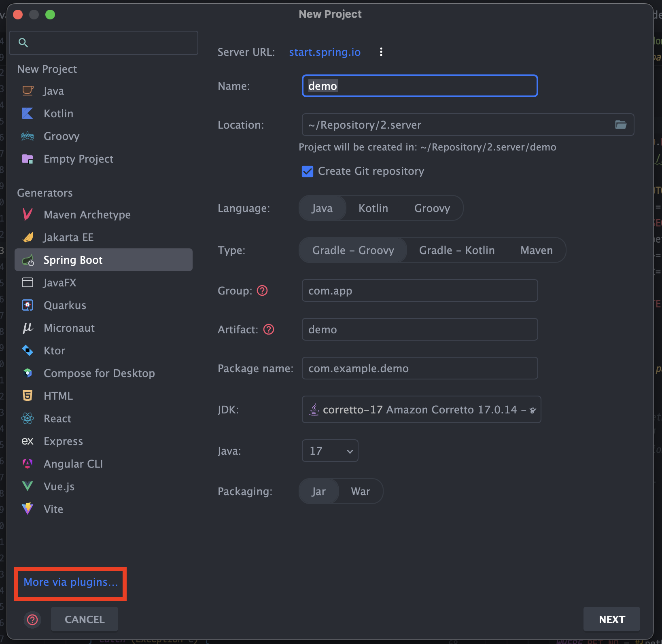Select the Java cup icon
The image size is (662, 644).
pos(28,91)
